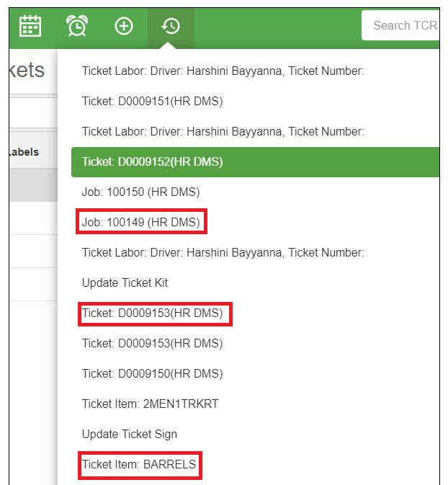Focus the Search TCR input field

click(x=403, y=26)
